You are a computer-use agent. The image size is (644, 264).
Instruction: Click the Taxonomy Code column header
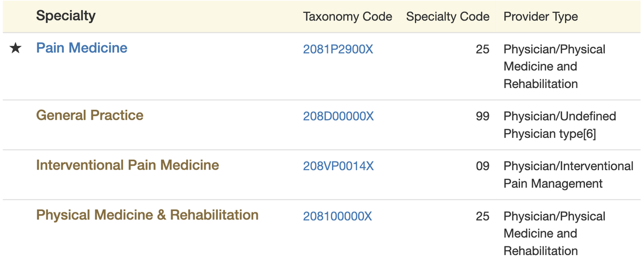point(348,17)
